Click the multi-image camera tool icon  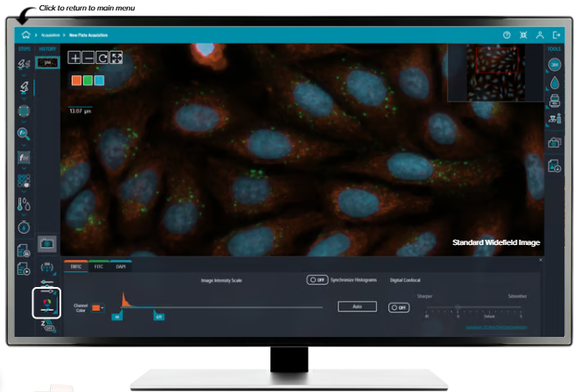pos(555,142)
